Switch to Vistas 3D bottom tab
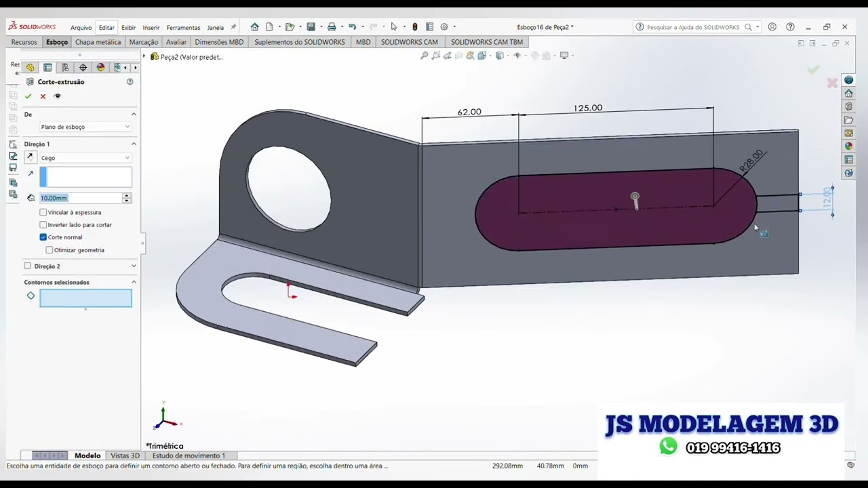Image resolution: width=868 pixels, height=488 pixels. 125,455
